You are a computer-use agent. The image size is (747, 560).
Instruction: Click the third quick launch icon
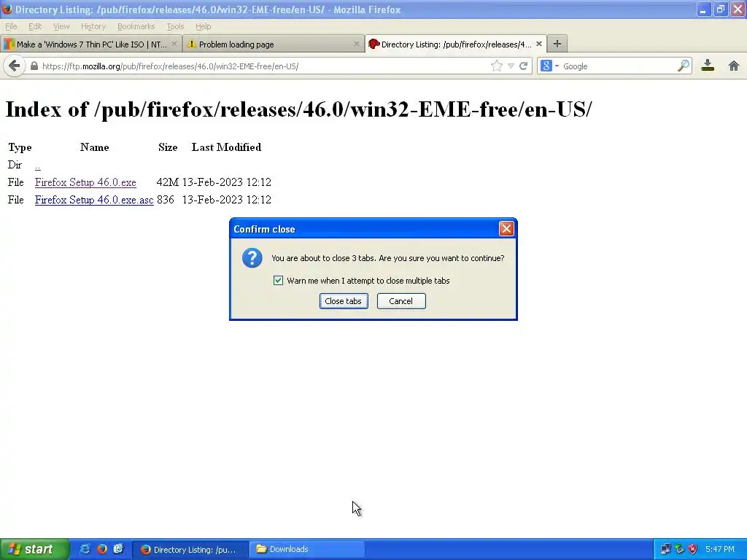[x=118, y=549]
